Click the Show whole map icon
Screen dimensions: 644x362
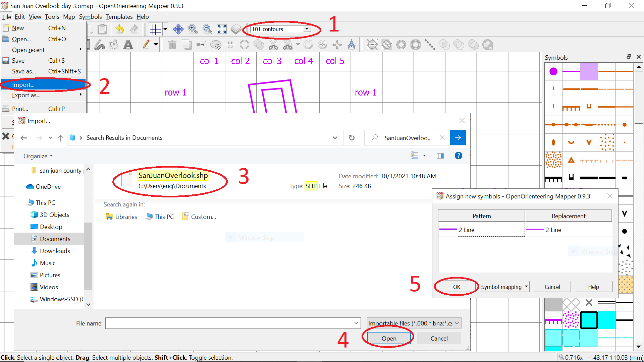coord(222,29)
